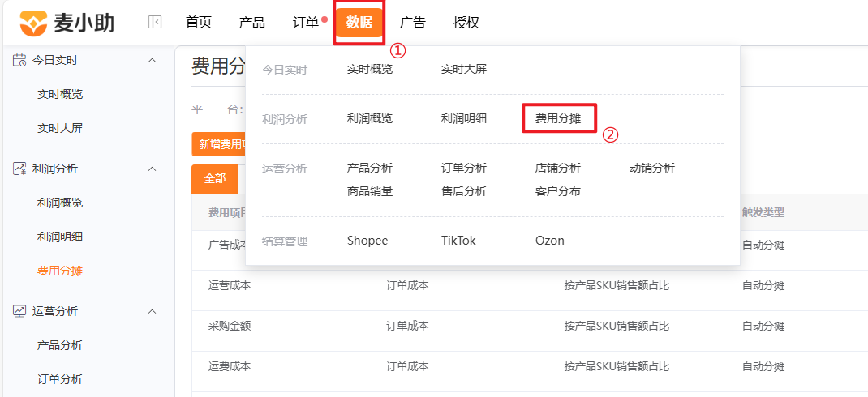Open 实时概览 in the dropdown menu

370,70
